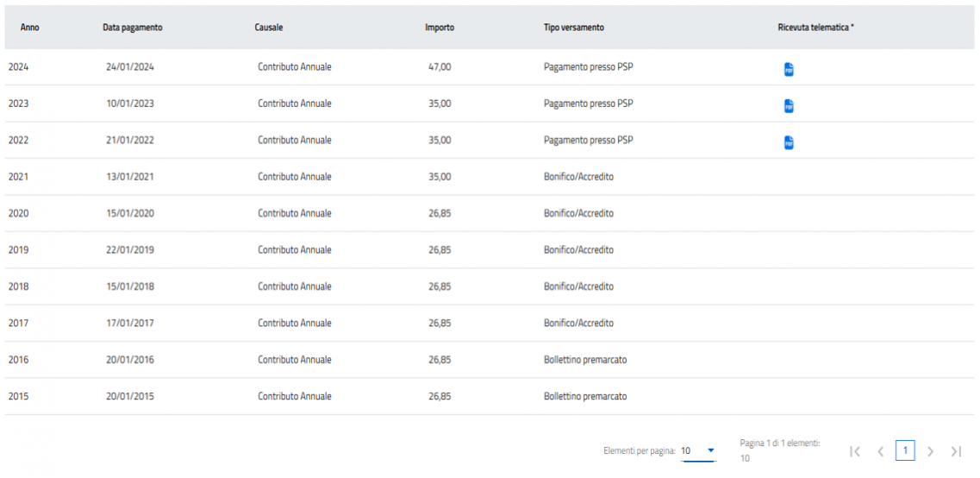The image size is (980, 478).
Task: Click the Ricevuta telematica column header
Action: point(815,28)
